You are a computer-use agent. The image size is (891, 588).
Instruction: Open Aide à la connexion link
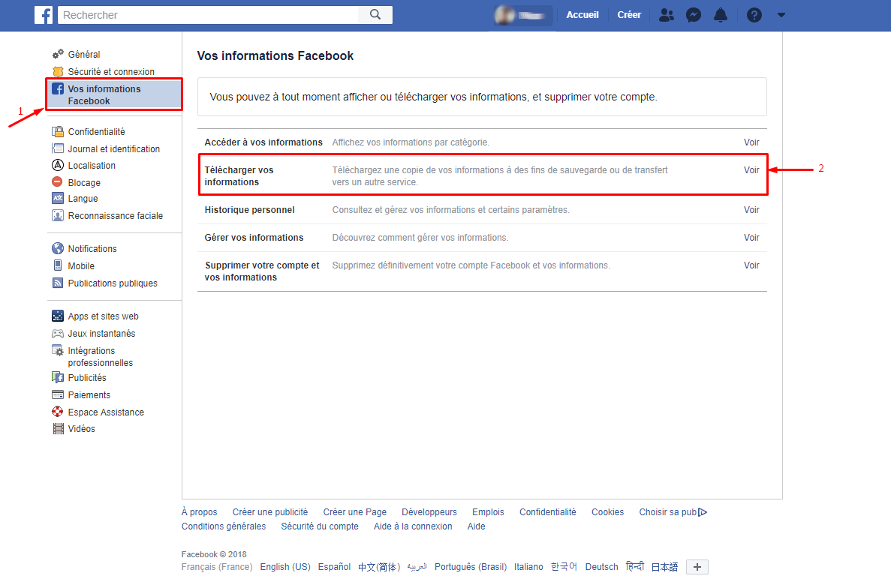point(413,526)
